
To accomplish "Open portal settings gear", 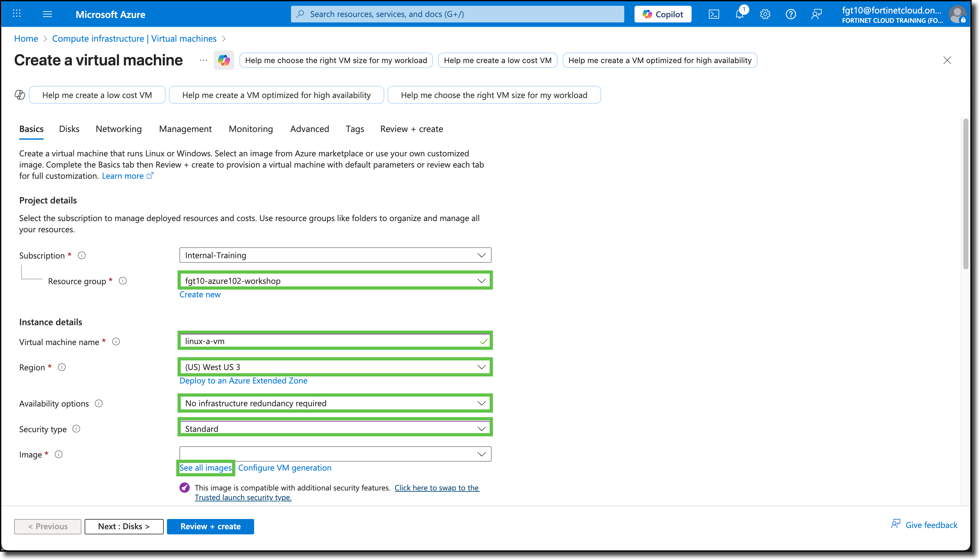I will click(765, 14).
